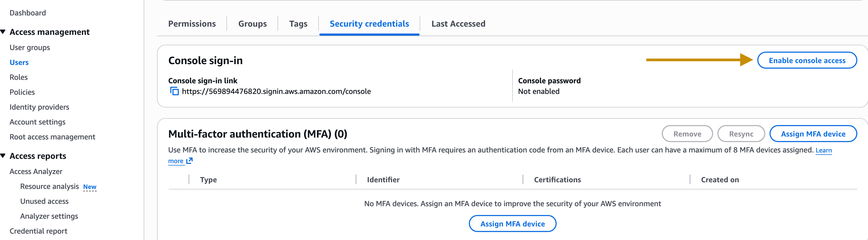The height and width of the screenshot is (240, 868).
Task: Open Policies in the sidebar
Action: [22, 92]
